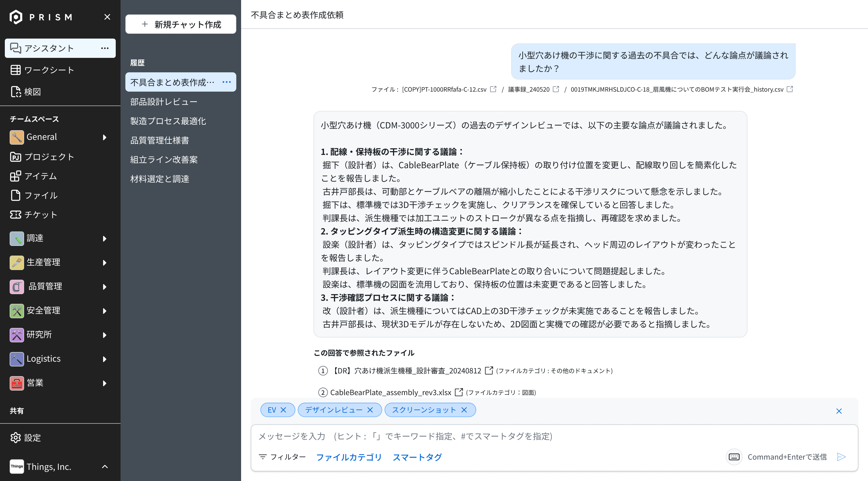Select the 不具合まとめ表作成 history chat
This screenshot has width=868, height=481.
point(181,82)
